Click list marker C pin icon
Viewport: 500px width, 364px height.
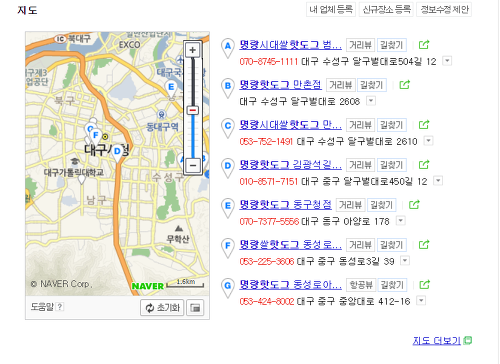point(228,128)
